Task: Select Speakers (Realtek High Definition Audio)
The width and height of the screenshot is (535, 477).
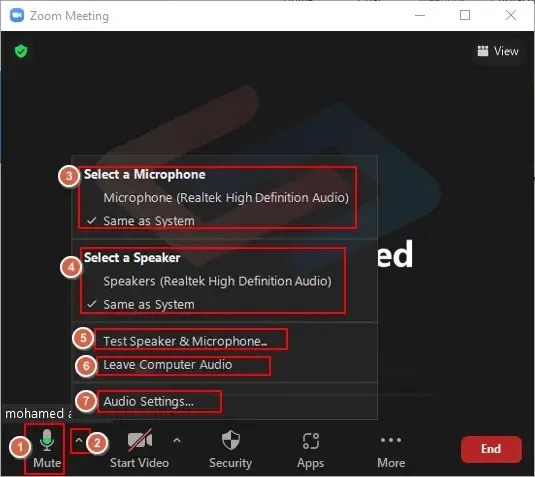Action: tap(217, 281)
